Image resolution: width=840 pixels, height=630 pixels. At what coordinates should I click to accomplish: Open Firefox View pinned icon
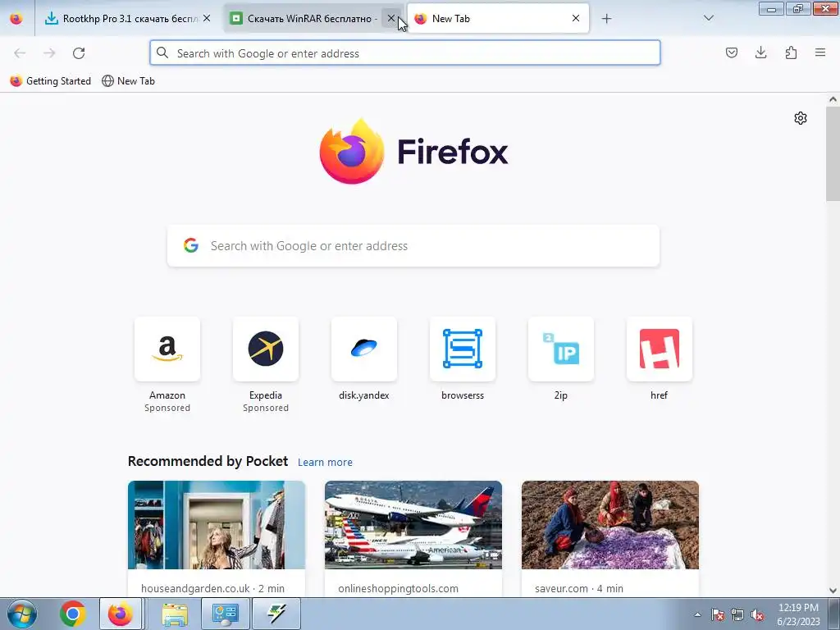coord(16,19)
